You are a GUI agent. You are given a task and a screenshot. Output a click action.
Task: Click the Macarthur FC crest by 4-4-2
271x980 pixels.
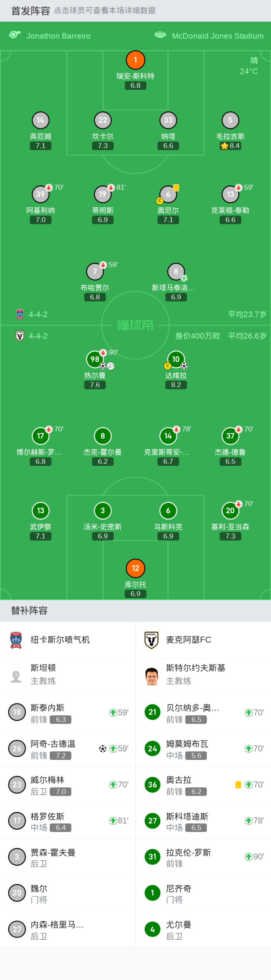pos(20,336)
